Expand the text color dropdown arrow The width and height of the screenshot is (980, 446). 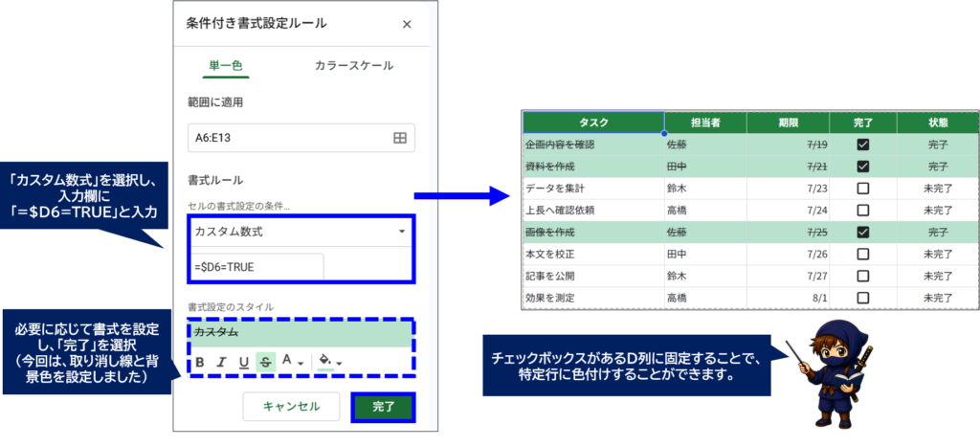pyautogui.click(x=301, y=363)
